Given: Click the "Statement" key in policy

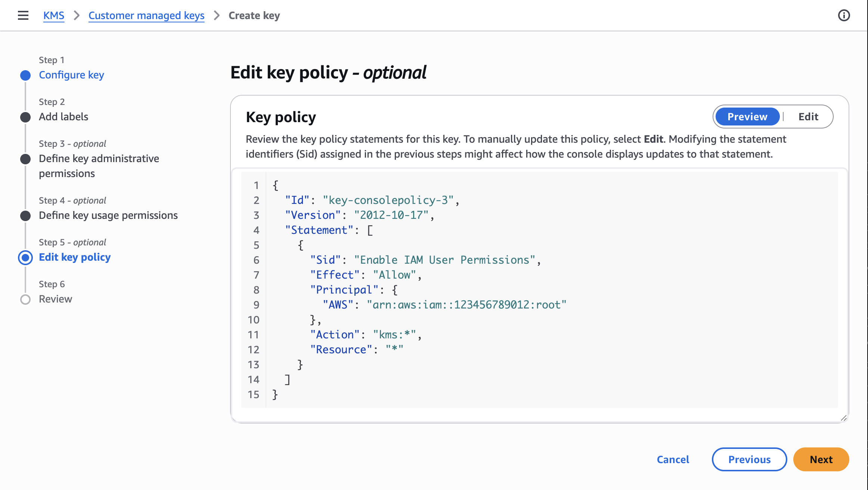Looking at the screenshot, I should pos(319,230).
